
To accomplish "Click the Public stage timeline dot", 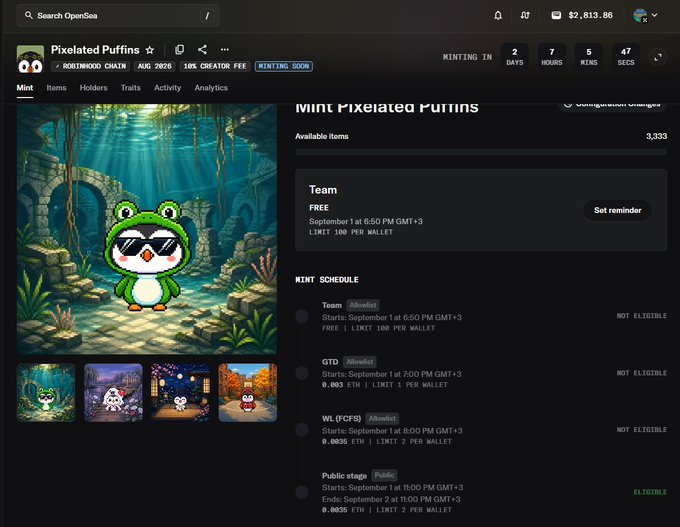I will coord(302,492).
